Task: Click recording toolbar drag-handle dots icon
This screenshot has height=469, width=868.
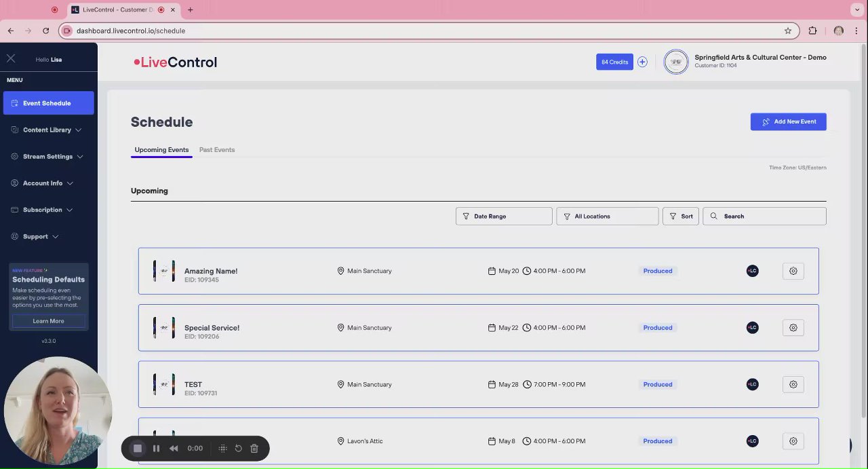Action: [222, 448]
